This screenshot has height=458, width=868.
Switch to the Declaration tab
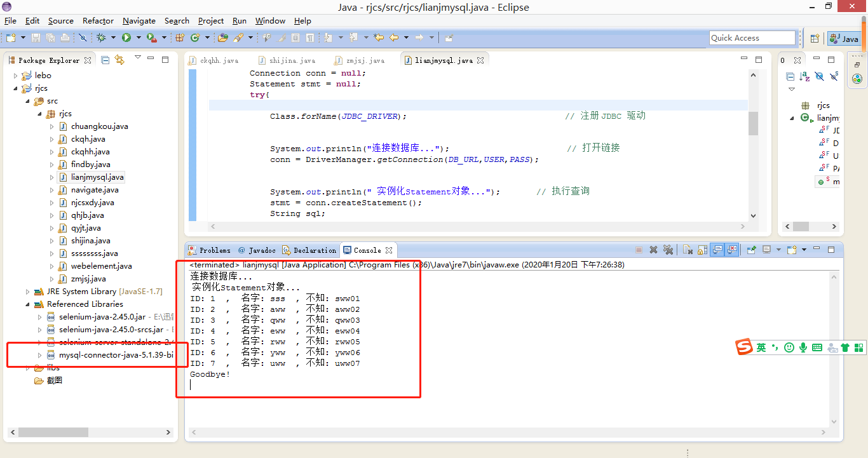309,250
